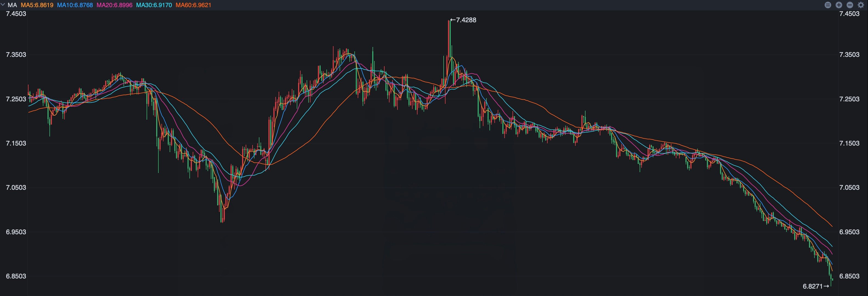The width and height of the screenshot is (868, 296).
Task: Collapse the MA indicator chevron
Action: 3,5
